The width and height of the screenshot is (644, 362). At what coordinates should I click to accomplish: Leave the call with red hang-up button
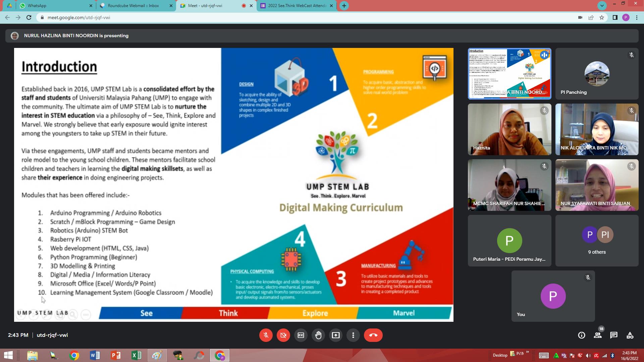[373, 335]
